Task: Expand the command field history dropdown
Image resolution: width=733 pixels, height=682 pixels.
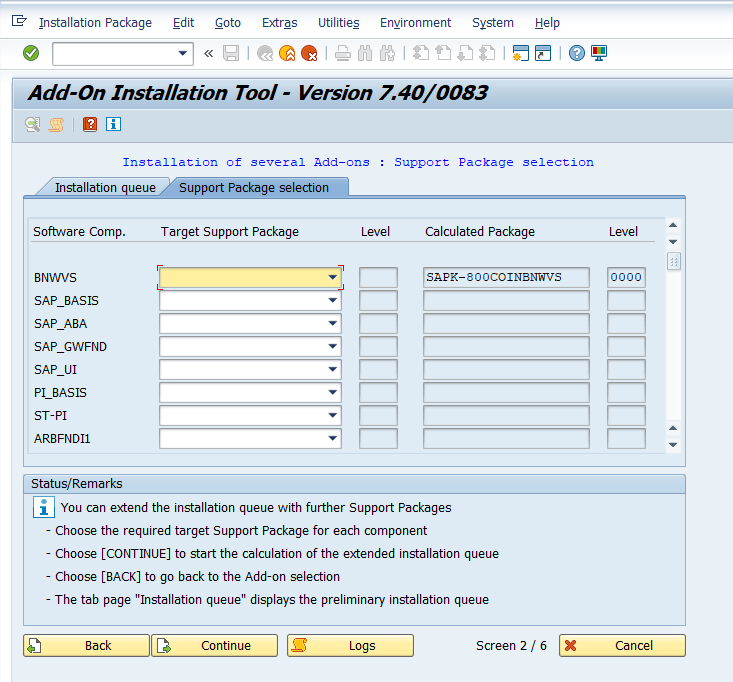Action: click(x=182, y=53)
